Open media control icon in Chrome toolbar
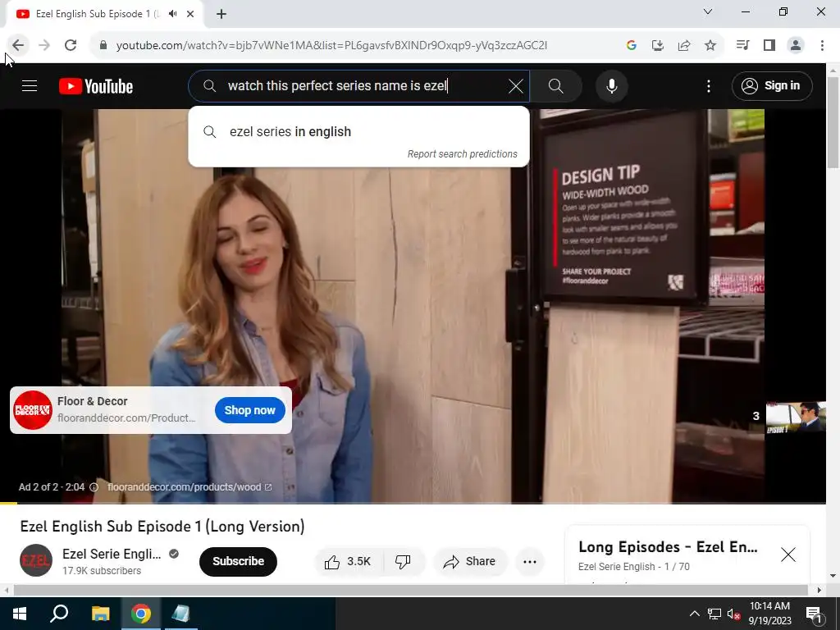The width and height of the screenshot is (840, 630). (742, 45)
